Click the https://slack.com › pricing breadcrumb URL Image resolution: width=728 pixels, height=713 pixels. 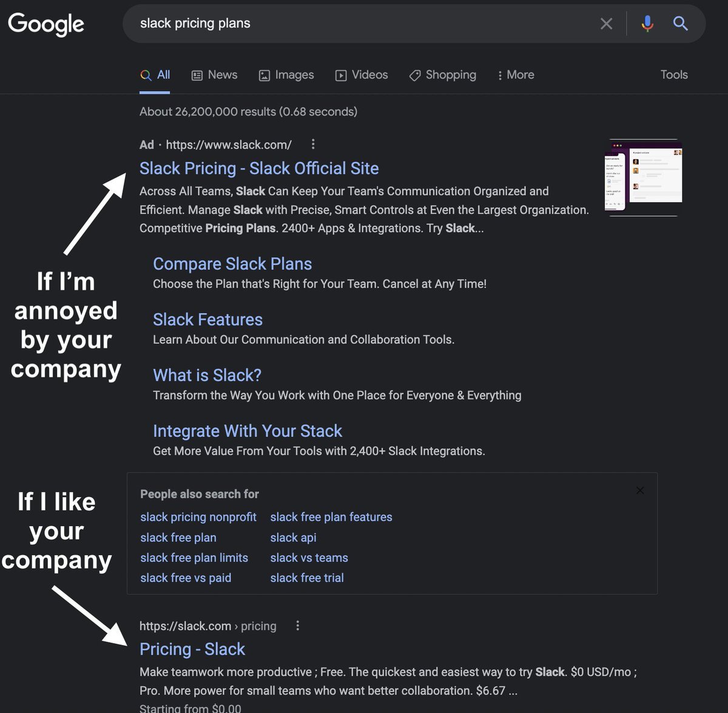coord(208,626)
